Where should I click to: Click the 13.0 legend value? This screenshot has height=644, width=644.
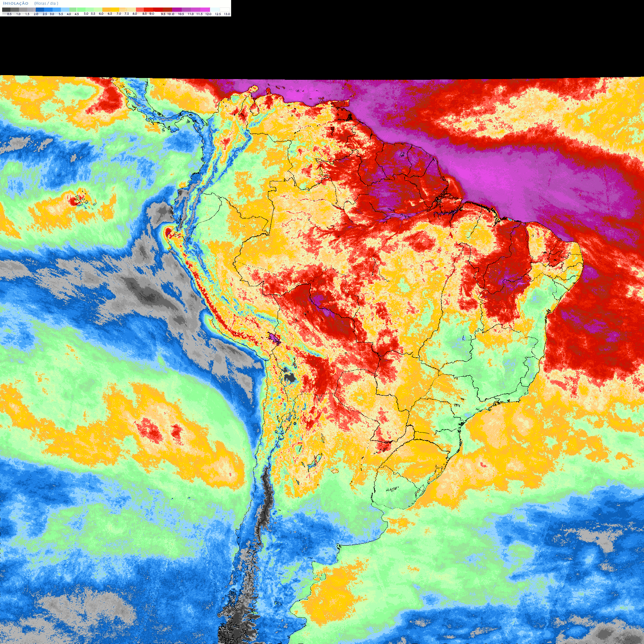pyautogui.click(x=227, y=14)
